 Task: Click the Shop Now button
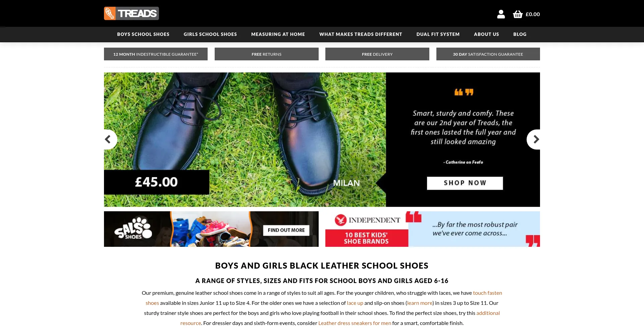point(465,183)
